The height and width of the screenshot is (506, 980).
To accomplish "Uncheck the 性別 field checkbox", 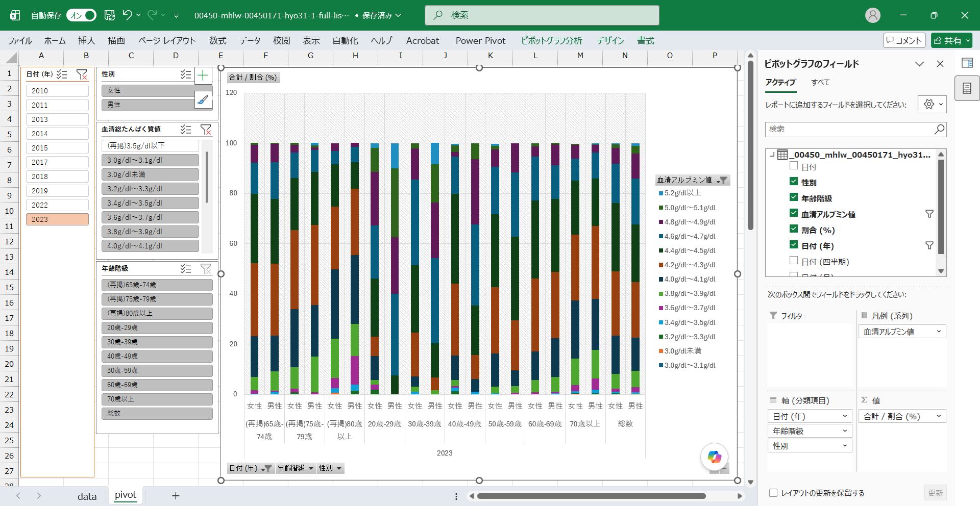I will click(794, 182).
